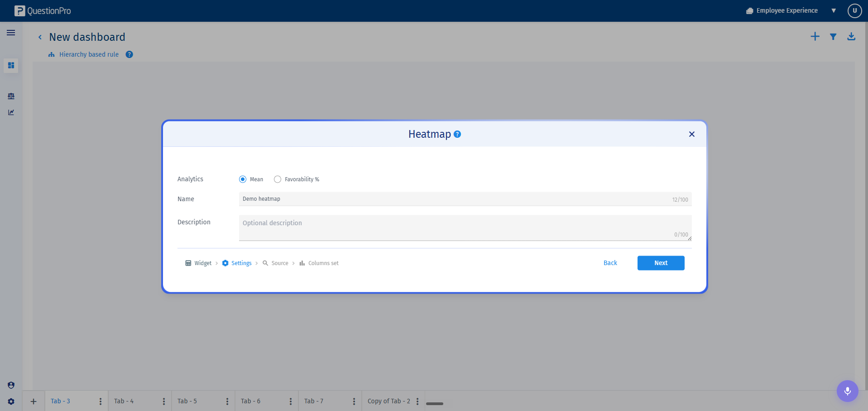
Task: Go to Columns set step in breadcrumb
Action: point(319,263)
